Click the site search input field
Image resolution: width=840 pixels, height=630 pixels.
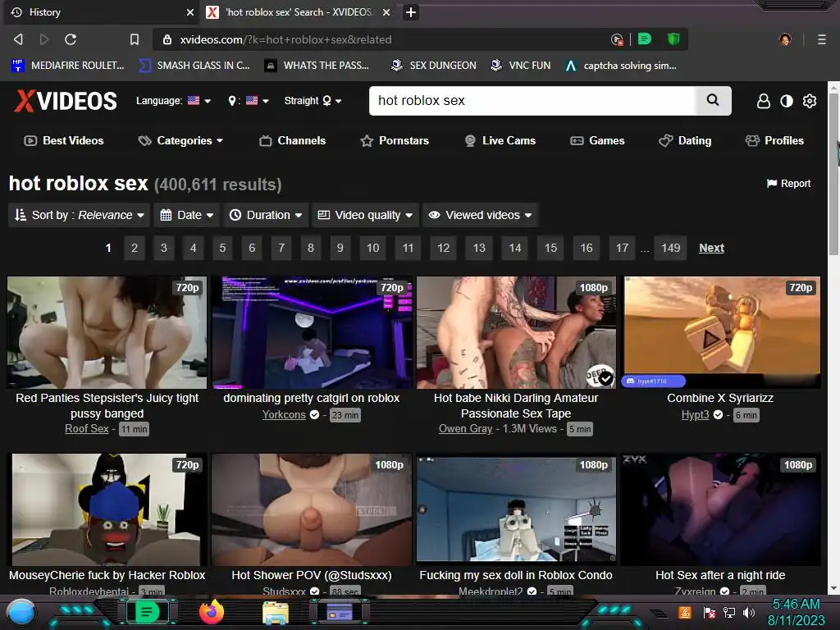coord(532,101)
